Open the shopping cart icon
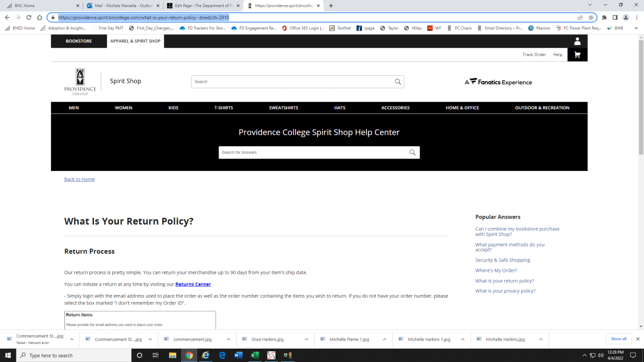Image resolution: width=644 pixels, height=362 pixels. click(577, 54)
